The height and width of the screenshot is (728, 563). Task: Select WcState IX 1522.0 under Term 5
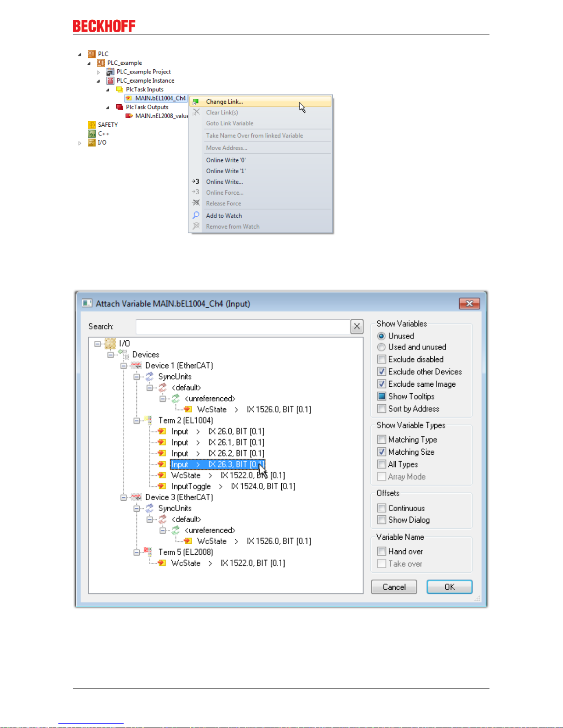[228, 563]
